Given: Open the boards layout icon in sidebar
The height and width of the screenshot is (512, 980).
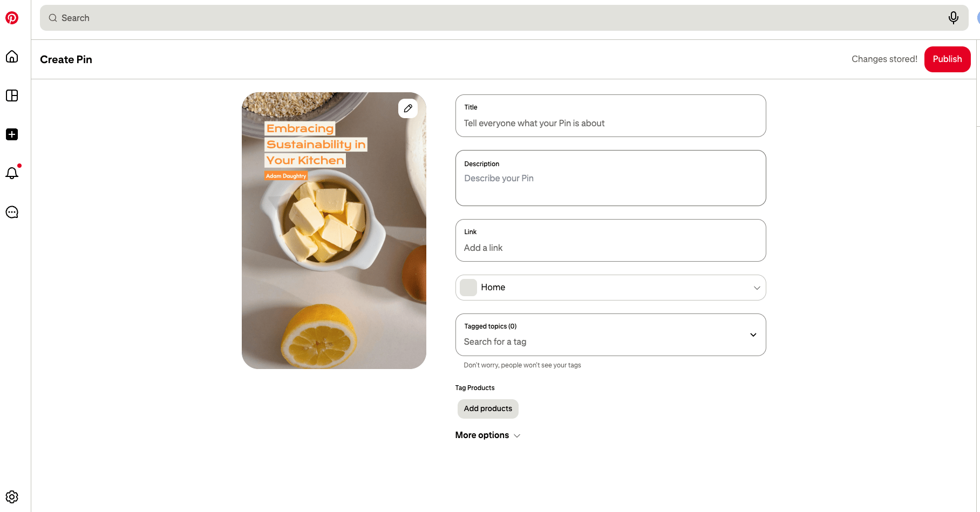Looking at the screenshot, I should tap(12, 95).
